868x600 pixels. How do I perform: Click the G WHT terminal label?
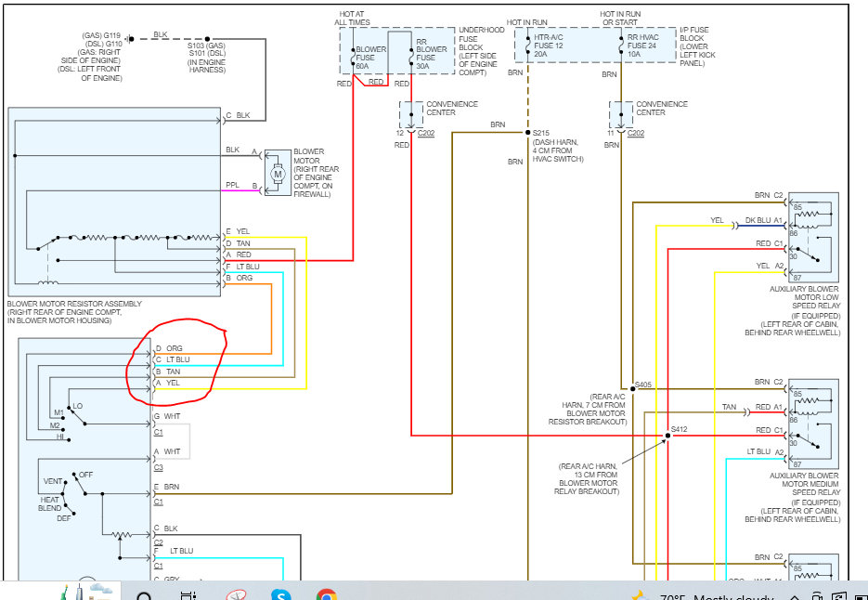[168, 417]
